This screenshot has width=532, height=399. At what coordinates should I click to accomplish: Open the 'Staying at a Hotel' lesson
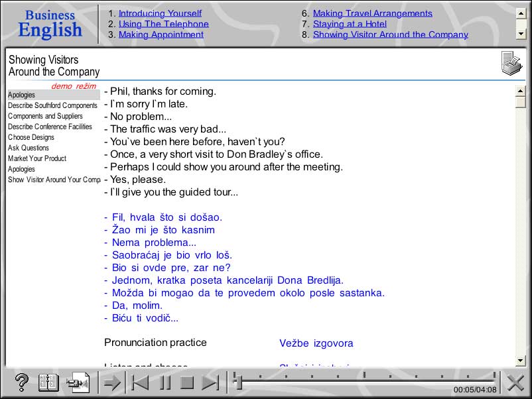pyautogui.click(x=350, y=24)
